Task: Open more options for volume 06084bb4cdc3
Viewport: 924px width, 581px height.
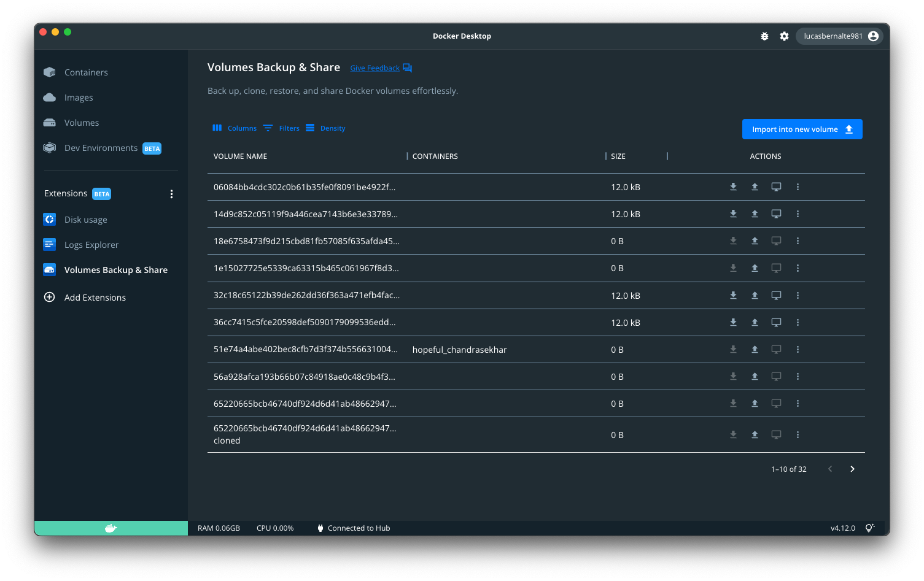Action: (x=798, y=187)
